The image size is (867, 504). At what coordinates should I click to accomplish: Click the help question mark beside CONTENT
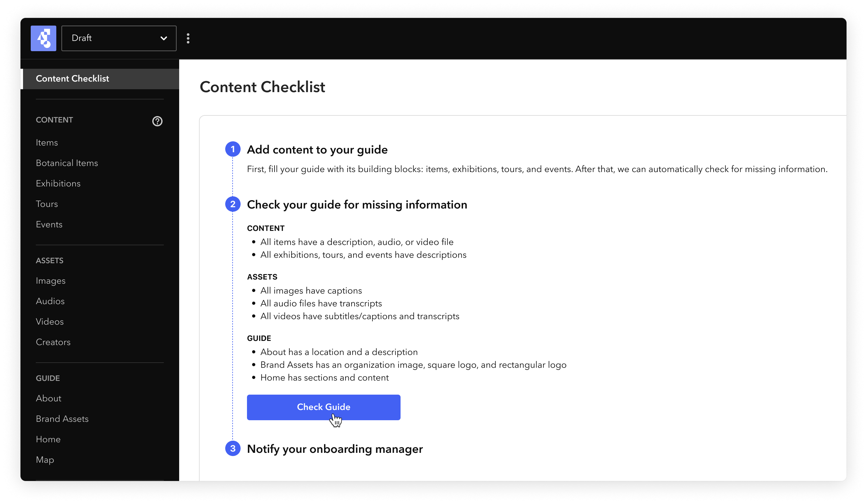click(157, 121)
